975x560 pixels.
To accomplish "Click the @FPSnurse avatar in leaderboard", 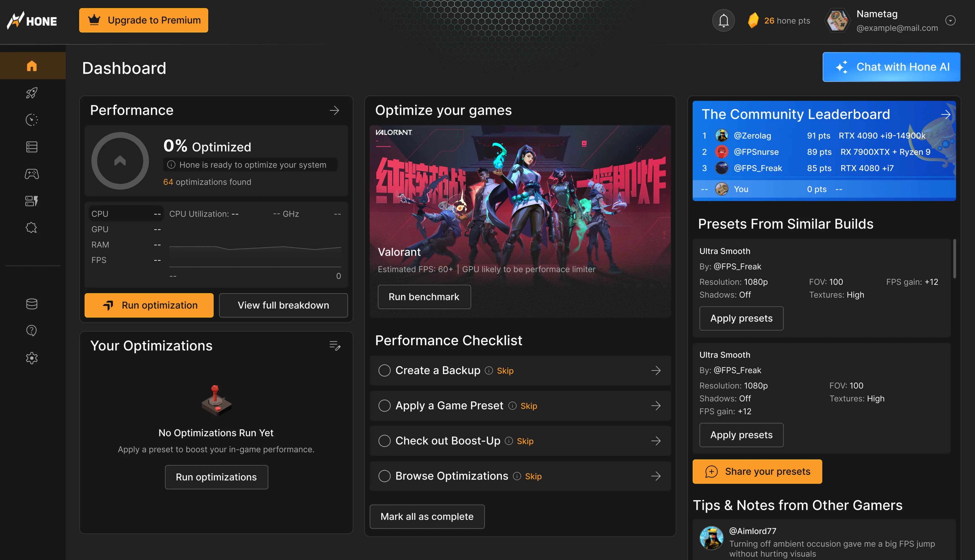I will (722, 152).
